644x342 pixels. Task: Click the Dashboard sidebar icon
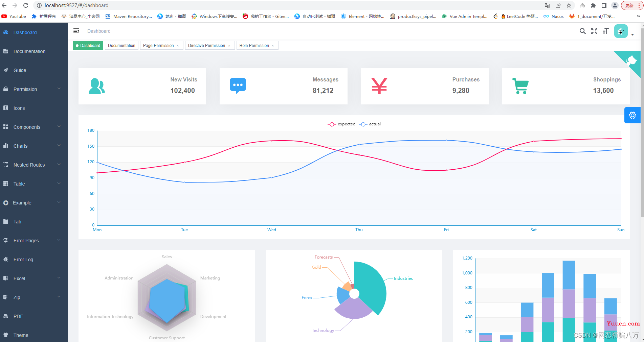click(6, 32)
